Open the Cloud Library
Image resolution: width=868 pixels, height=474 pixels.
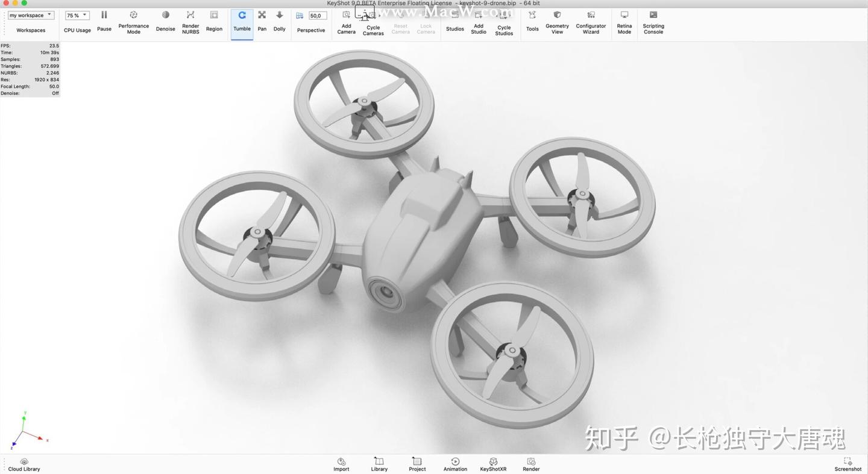24,461
